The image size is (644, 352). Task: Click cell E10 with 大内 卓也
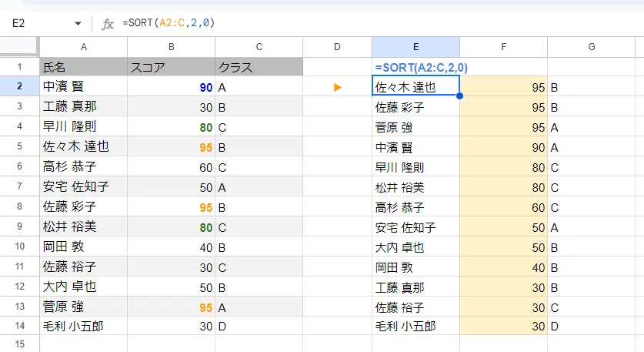click(415, 246)
